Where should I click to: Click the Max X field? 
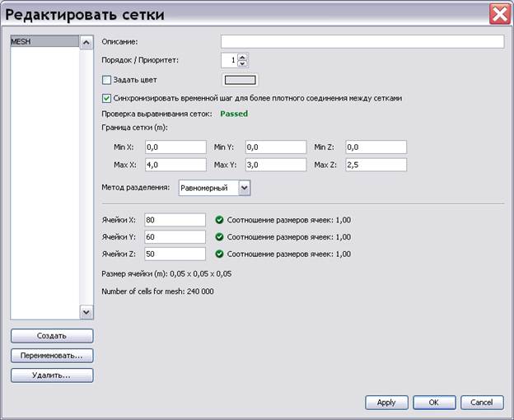(x=175, y=165)
